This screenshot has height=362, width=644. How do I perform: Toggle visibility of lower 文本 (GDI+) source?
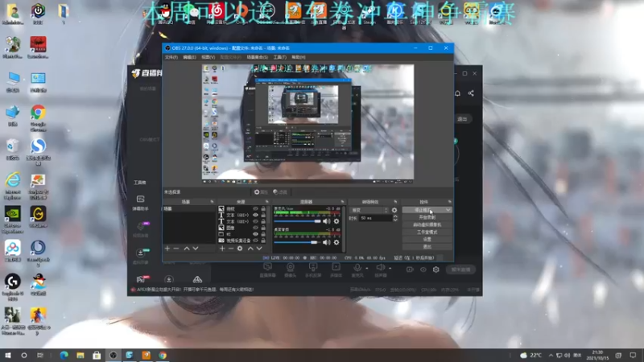pos(255,222)
